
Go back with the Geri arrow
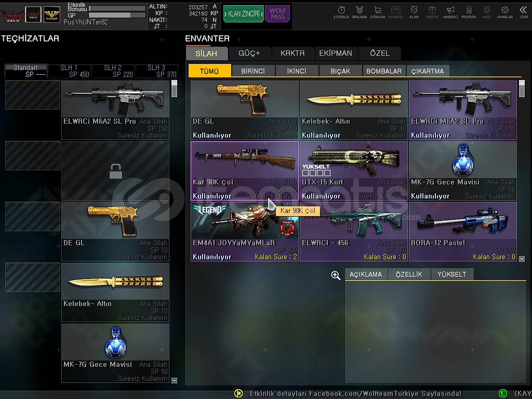tap(524, 12)
